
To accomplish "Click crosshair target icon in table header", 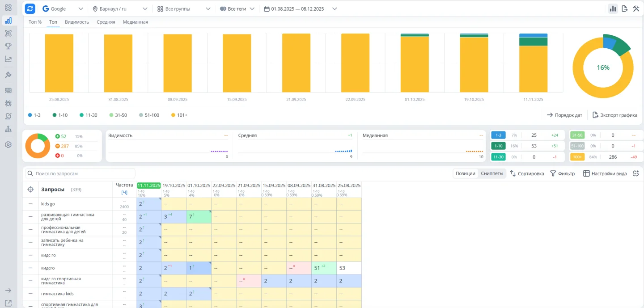I will pos(30,190).
